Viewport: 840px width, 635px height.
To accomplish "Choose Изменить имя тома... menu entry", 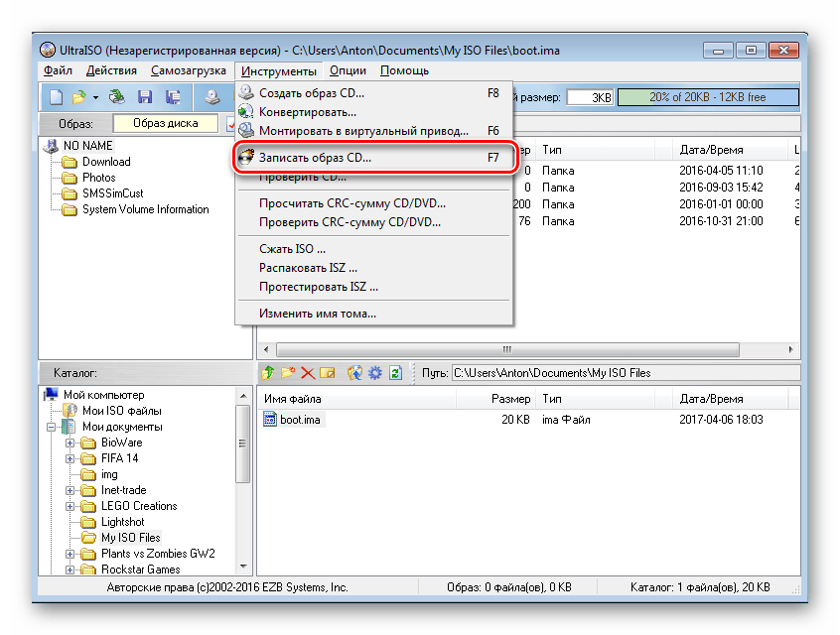I will pyautogui.click(x=374, y=314).
